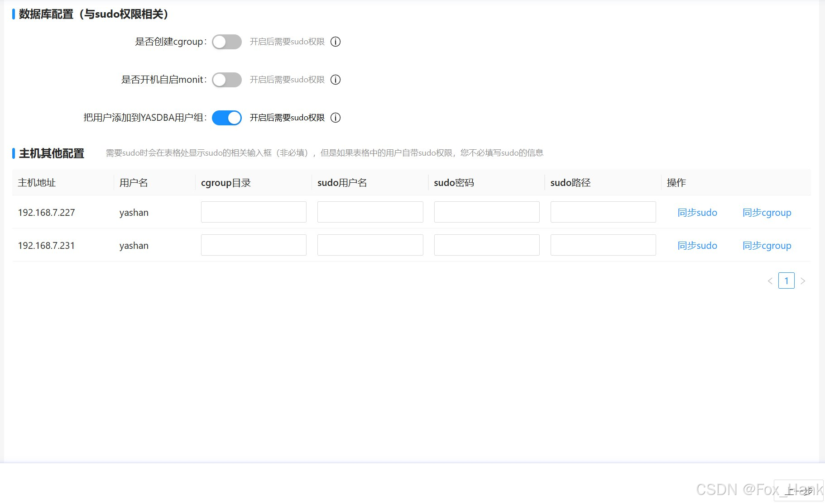Click 同步cgroup for host 192.168.7.227
Viewport: 825px width, 504px height.
click(x=767, y=213)
